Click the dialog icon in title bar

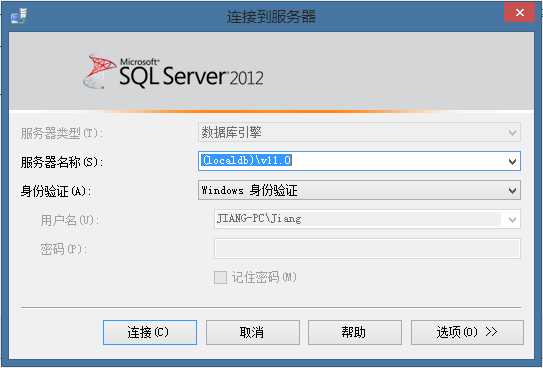[x=19, y=16]
